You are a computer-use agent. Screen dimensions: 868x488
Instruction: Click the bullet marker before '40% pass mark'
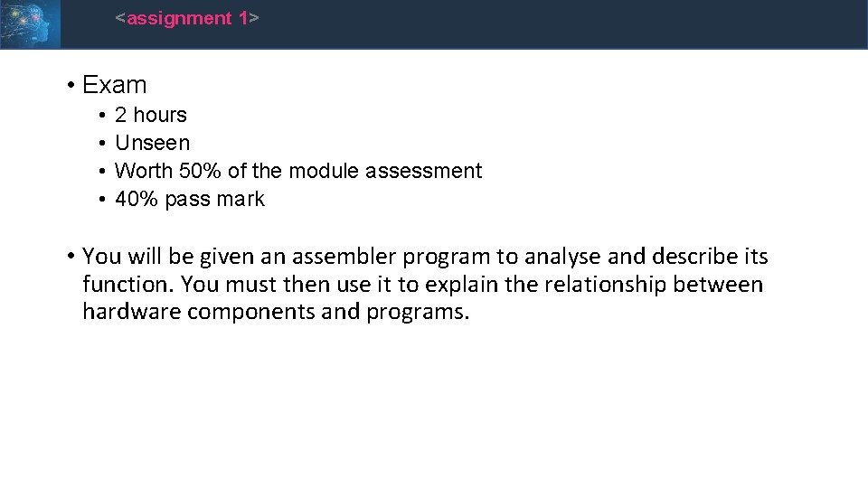pos(102,200)
